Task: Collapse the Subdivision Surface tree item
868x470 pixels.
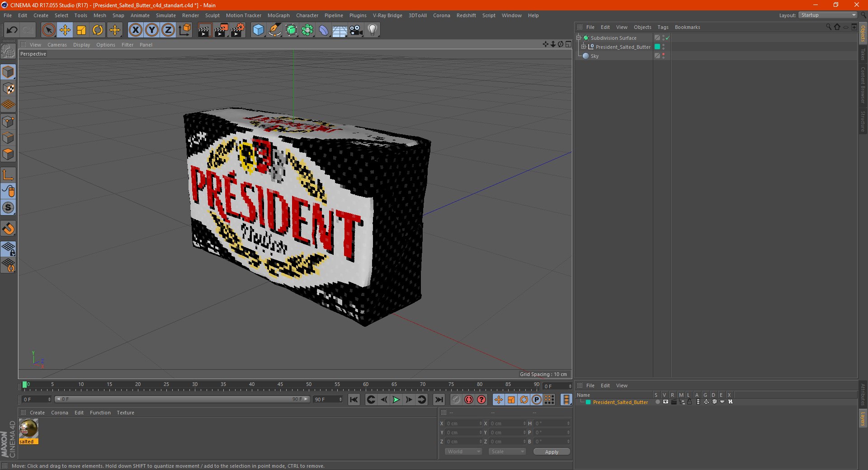Action: tap(579, 38)
